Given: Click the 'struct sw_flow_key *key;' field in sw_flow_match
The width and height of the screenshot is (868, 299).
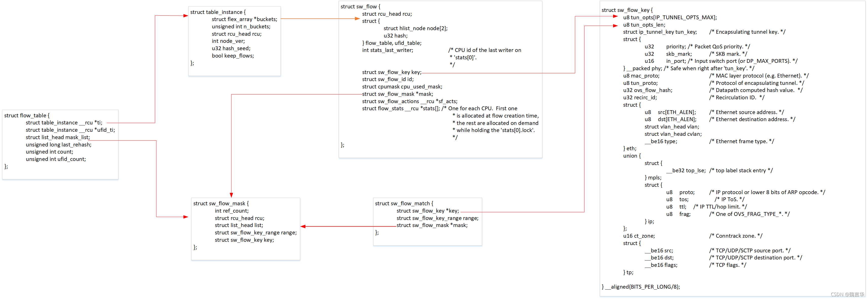Looking at the screenshot, I should click(428, 211).
